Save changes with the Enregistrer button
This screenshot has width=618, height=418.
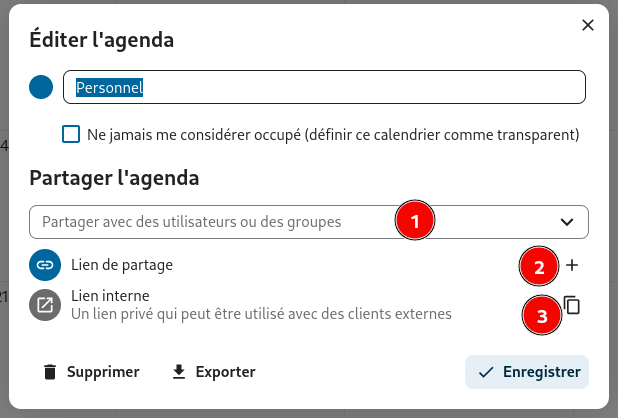[x=527, y=372]
